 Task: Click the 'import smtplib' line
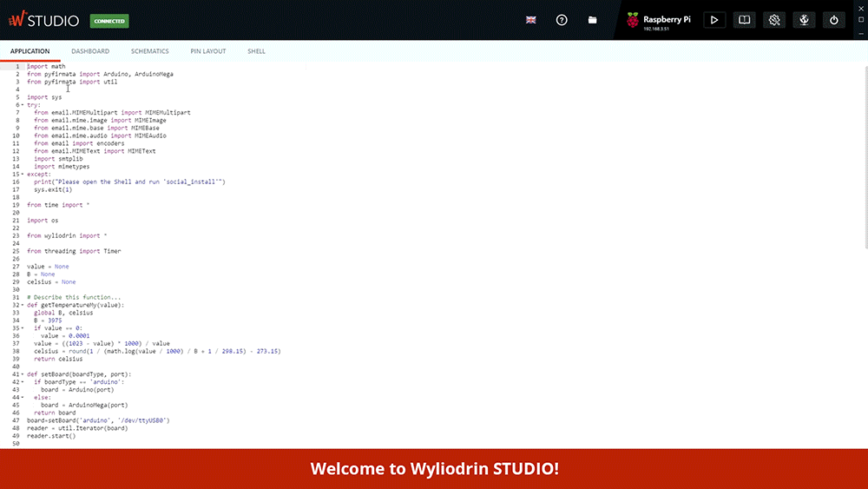point(58,158)
